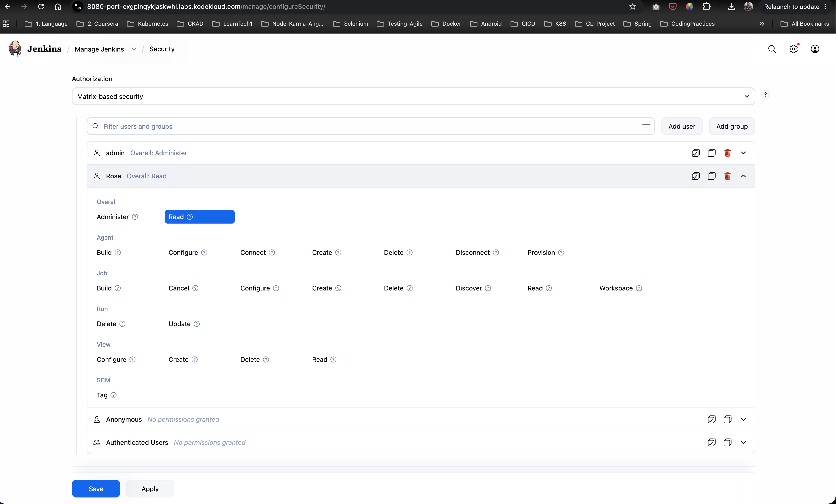
Task: Toggle Overall Administer permission for Rose
Action: pos(113,217)
